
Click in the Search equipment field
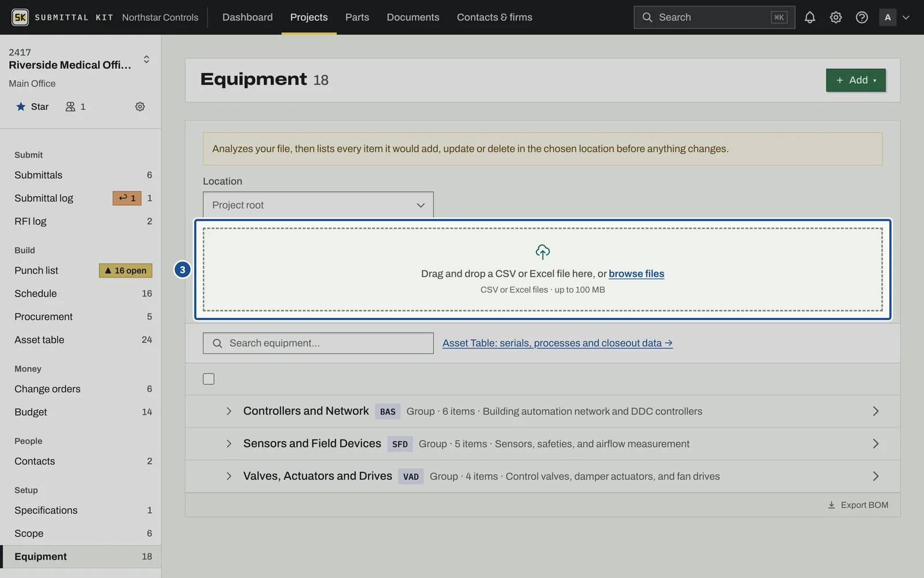pyautogui.click(x=318, y=343)
